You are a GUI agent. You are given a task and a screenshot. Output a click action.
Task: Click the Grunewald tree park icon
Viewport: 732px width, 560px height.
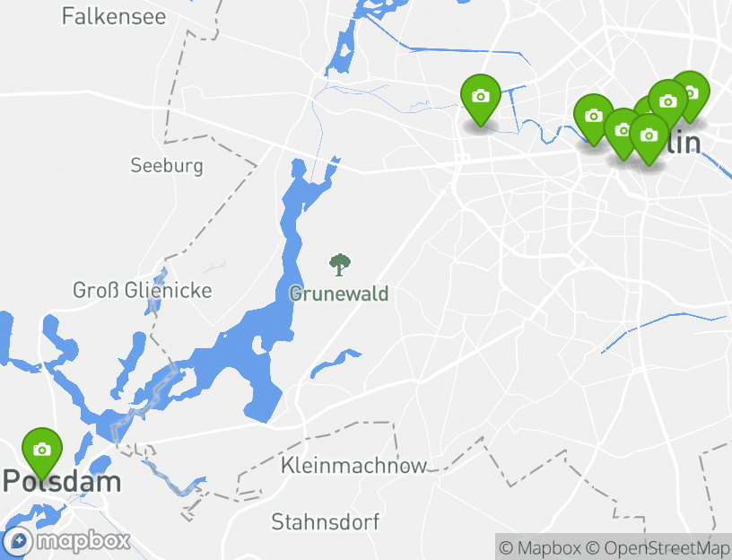(340, 265)
